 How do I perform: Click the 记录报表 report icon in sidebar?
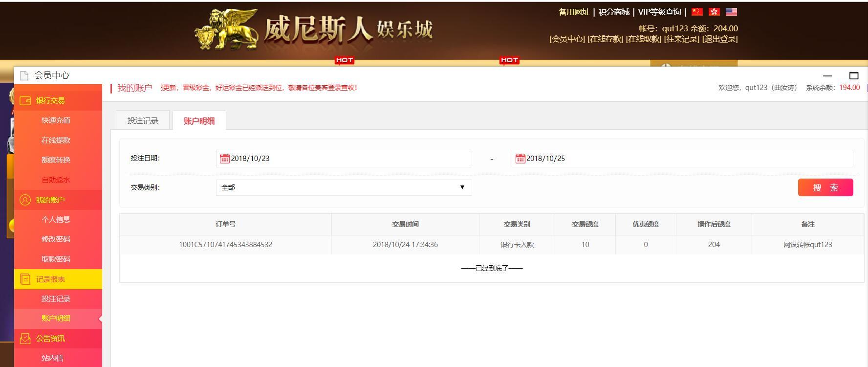(25, 279)
